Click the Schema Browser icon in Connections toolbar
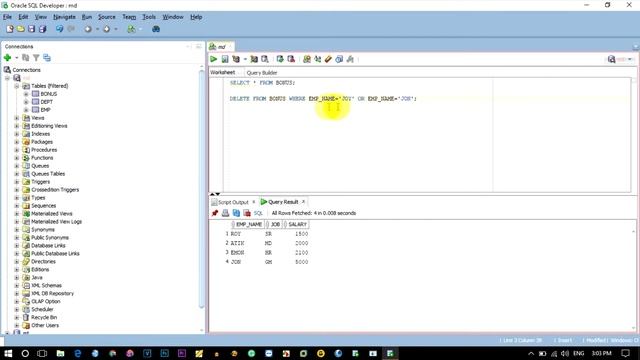Screen dimensions: 640x360 [47, 58]
